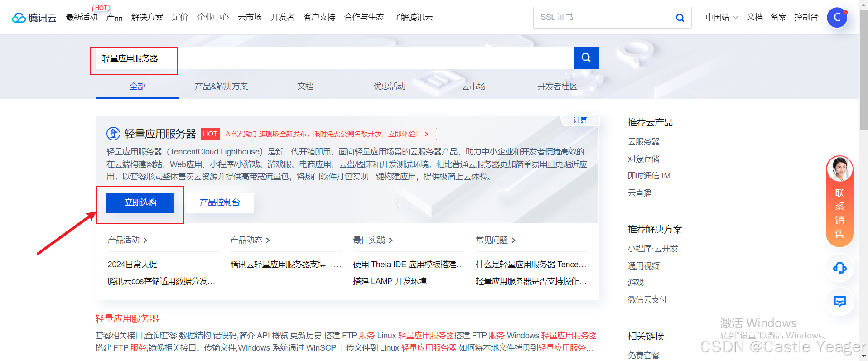Click the HOT badge above 产品
868x361 pixels.
pos(101,8)
